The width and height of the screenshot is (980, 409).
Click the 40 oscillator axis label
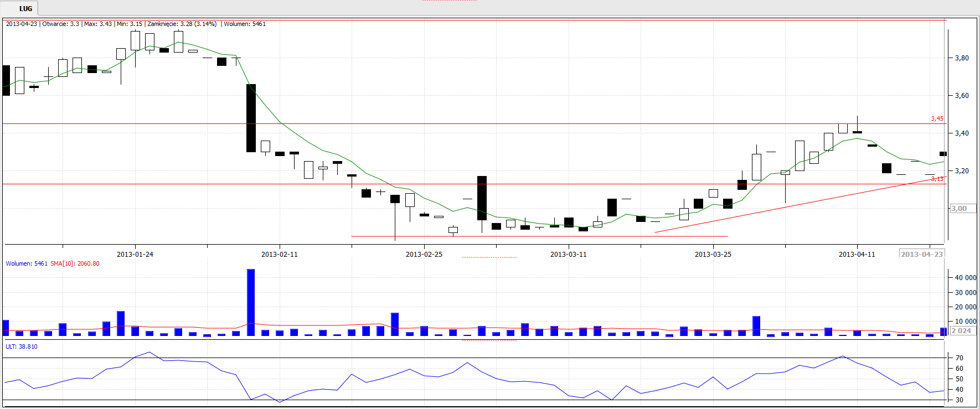tap(959, 390)
